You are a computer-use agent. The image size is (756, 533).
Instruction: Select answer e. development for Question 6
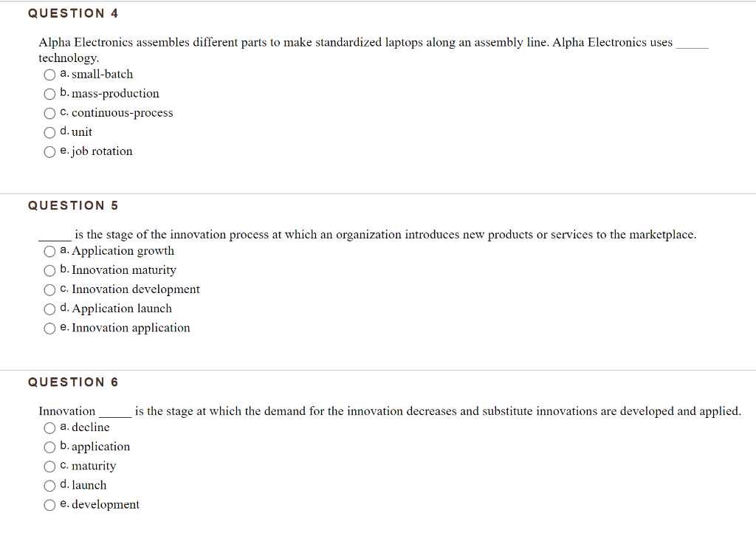pos(49,504)
